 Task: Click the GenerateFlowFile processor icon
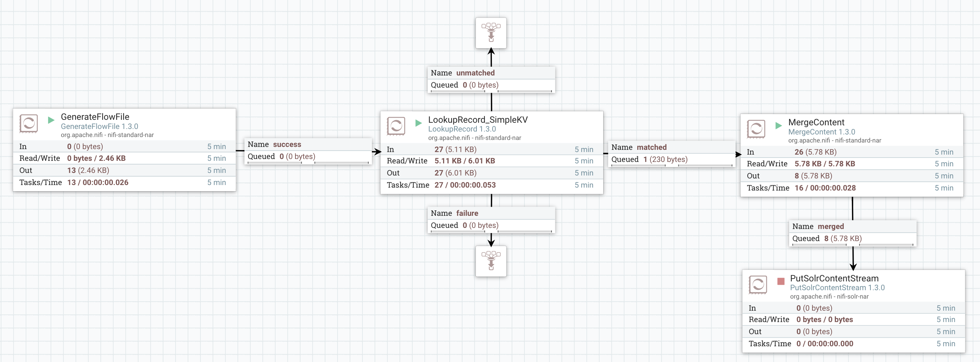28,123
